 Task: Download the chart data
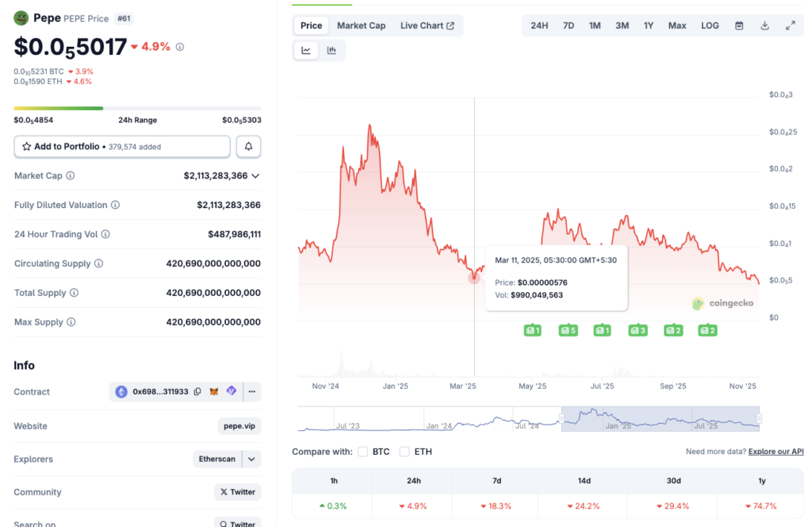coord(764,25)
